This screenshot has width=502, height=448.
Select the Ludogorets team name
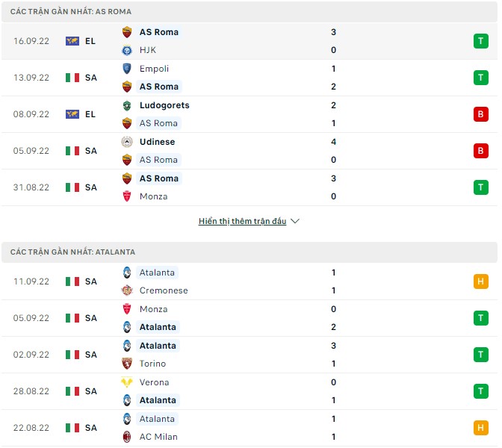[164, 105]
